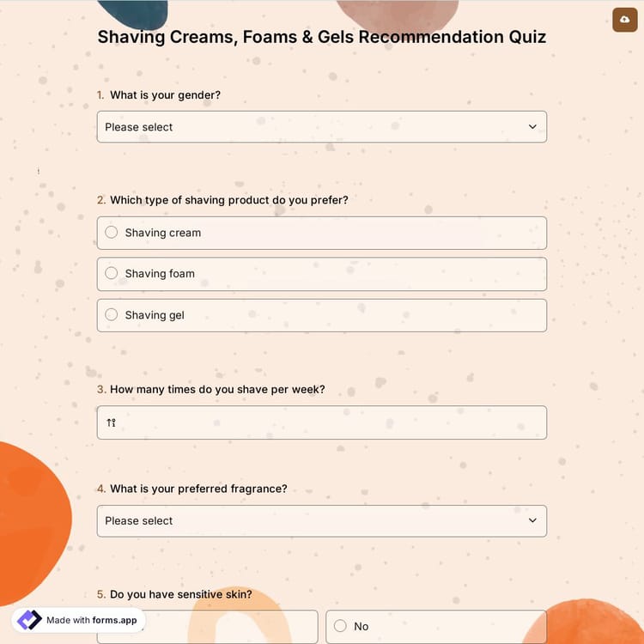644x644 pixels.
Task: Click the chevron arrow in fragrance dropdown
Action: 532,521
